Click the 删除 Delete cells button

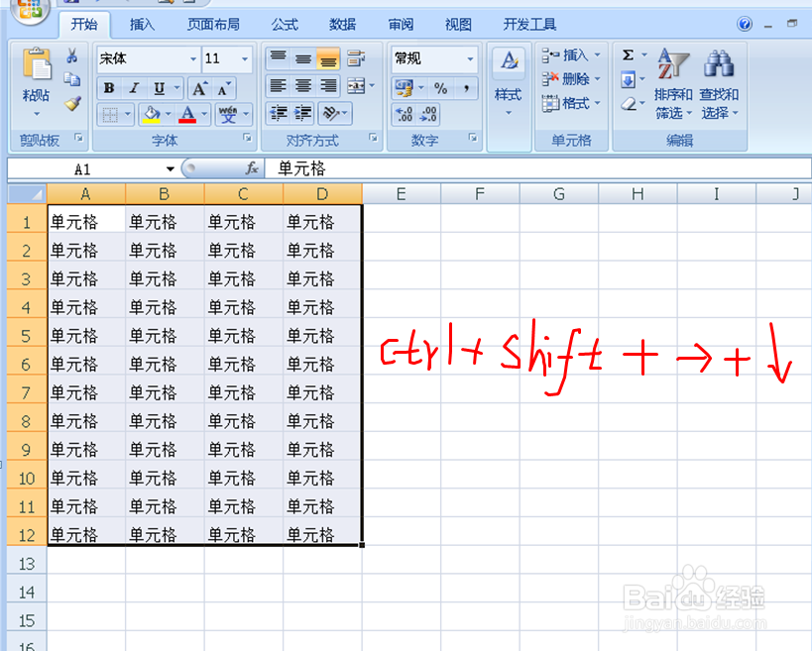click(571, 78)
